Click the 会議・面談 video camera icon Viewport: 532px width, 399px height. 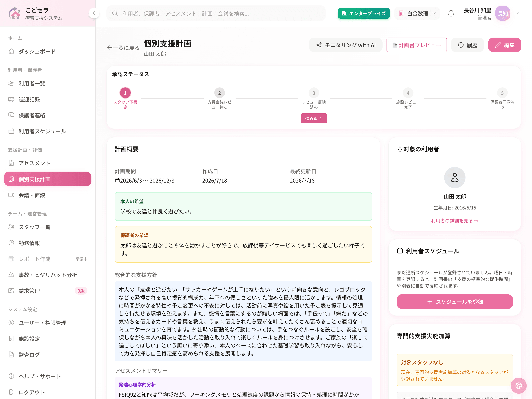pos(11,195)
